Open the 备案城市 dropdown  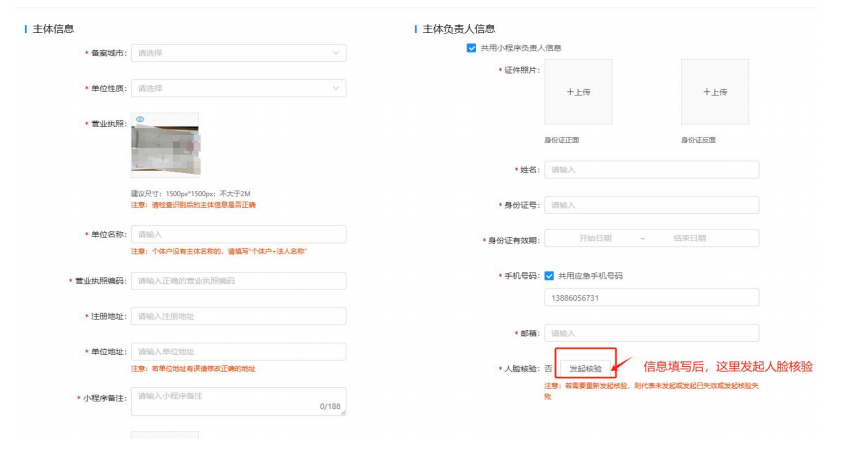click(x=238, y=52)
